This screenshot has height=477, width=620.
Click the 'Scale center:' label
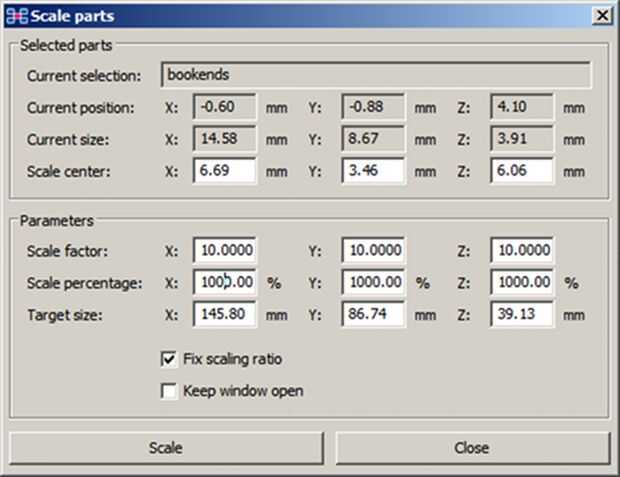[69, 172]
